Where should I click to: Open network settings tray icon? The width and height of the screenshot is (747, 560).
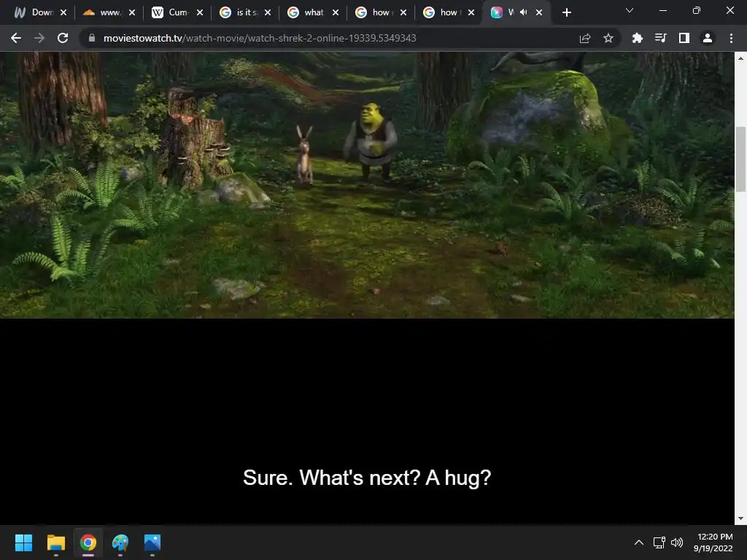pyautogui.click(x=659, y=542)
